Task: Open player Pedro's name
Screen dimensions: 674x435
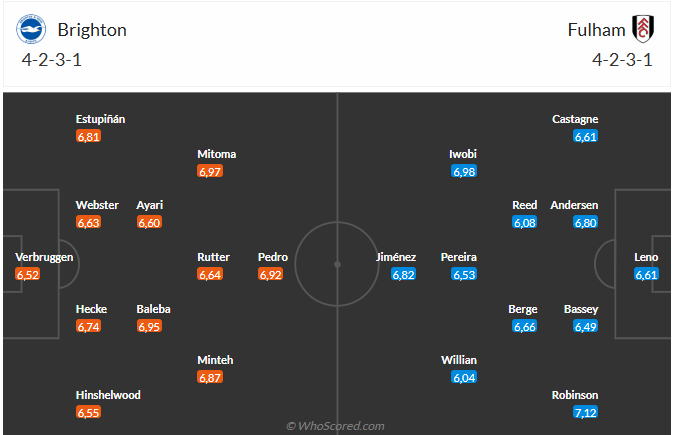Action: click(x=273, y=257)
